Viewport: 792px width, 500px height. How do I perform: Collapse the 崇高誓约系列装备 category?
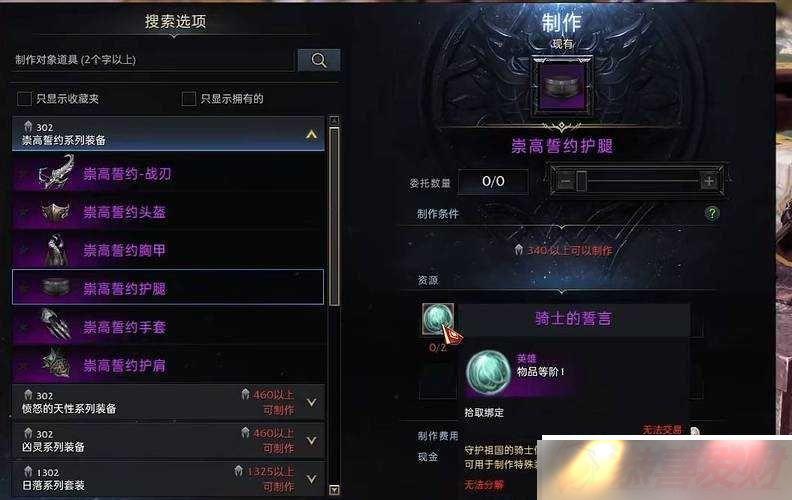pyautogui.click(x=311, y=134)
